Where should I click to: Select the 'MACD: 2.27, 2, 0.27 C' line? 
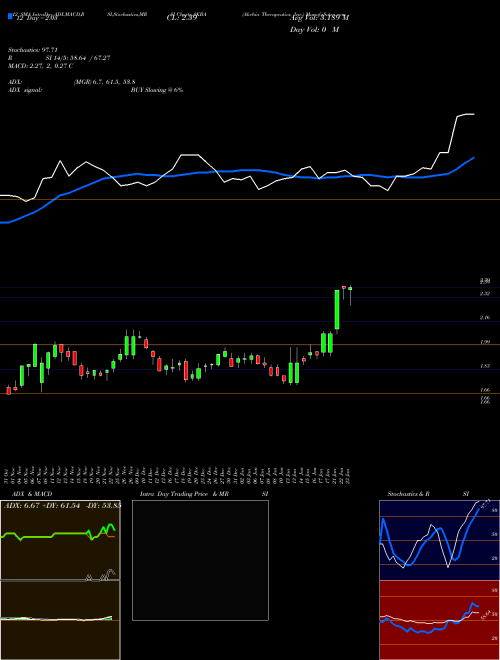40,66
